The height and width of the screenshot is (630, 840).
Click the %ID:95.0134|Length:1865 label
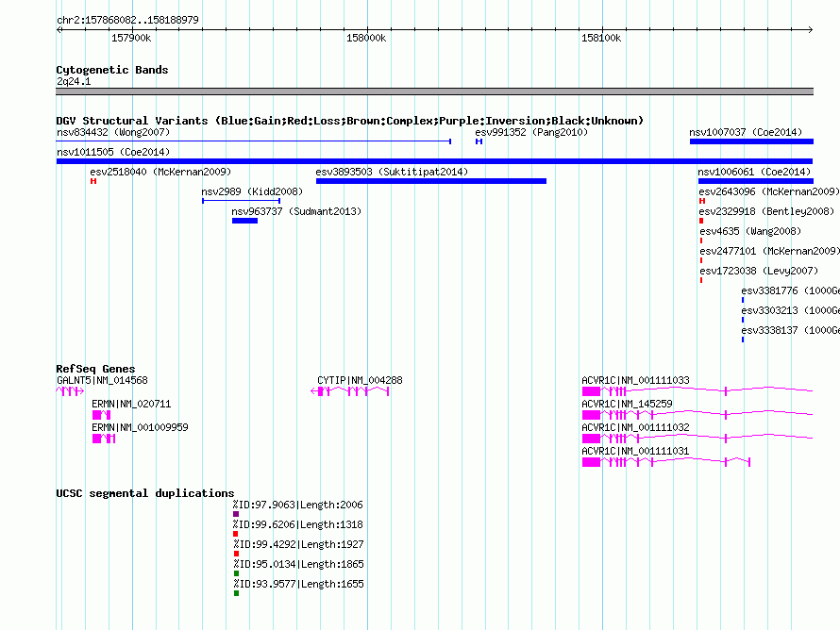tap(298, 564)
